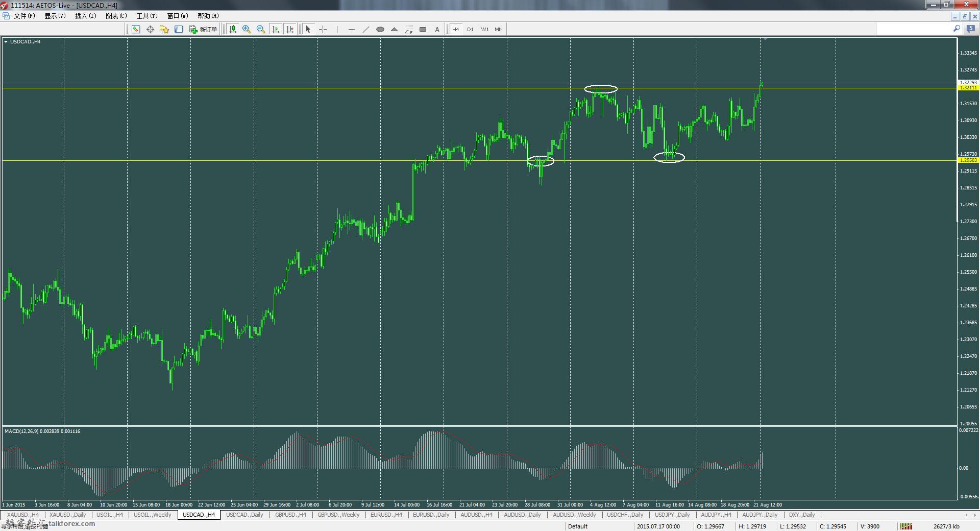Viewport: 980px width, 531px height.
Task: Click the MACD(12,26,9) indicator label
Action: click(42, 431)
